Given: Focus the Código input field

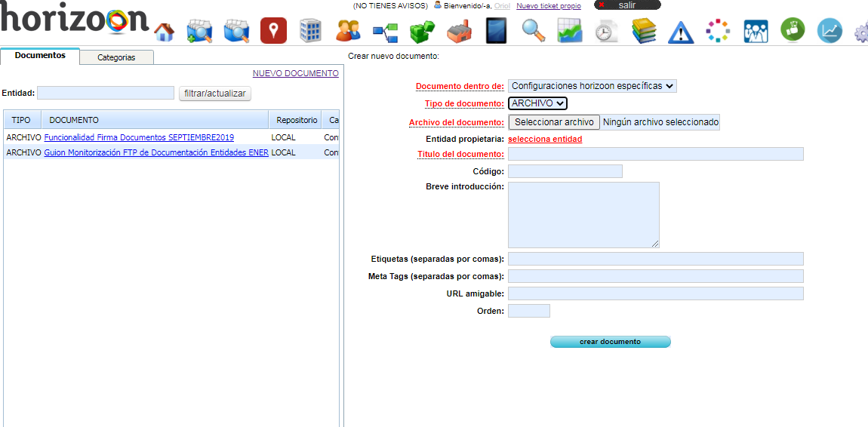Looking at the screenshot, I should [x=565, y=171].
